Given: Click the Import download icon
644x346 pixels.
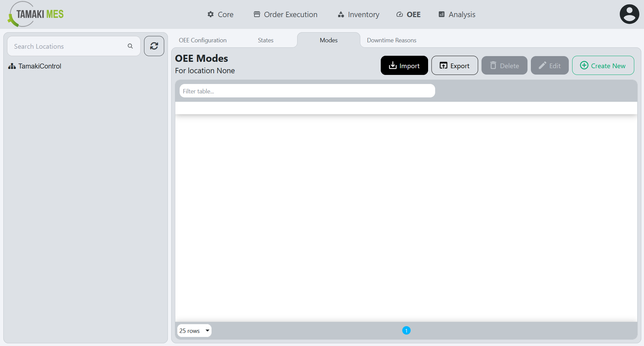Looking at the screenshot, I should click(393, 65).
